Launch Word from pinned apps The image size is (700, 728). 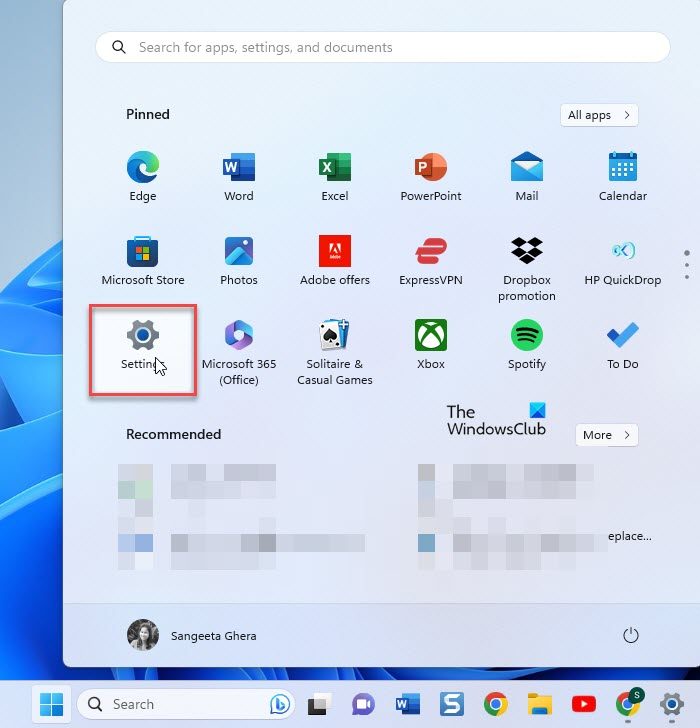pos(239,167)
